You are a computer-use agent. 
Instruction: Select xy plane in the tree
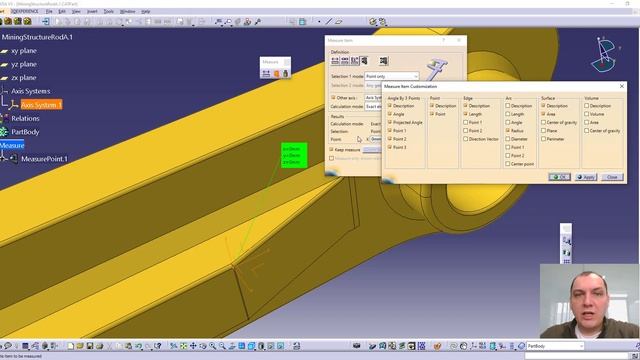click(24, 51)
